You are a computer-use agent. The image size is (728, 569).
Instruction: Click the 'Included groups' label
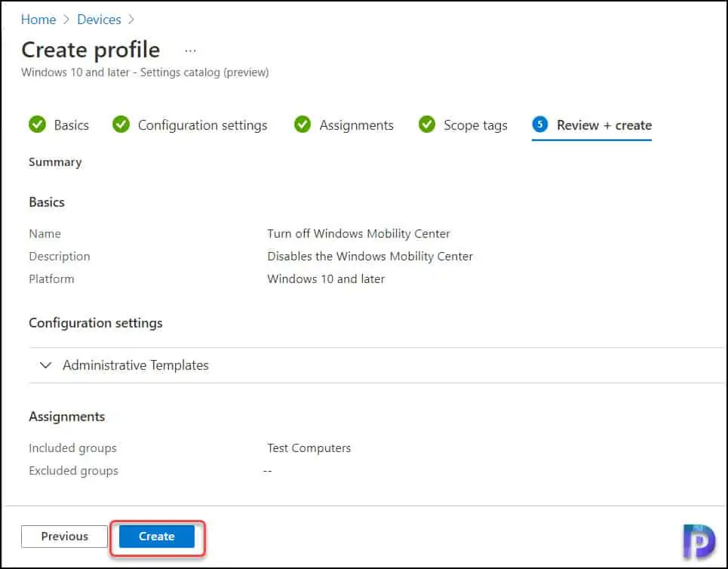tap(72, 448)
